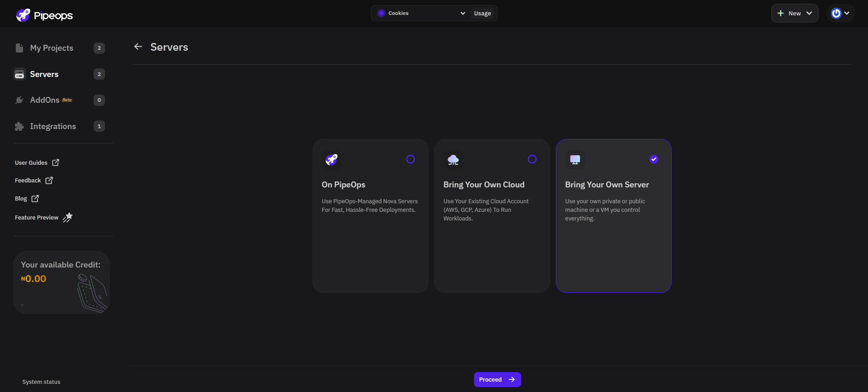The width and height of the screenshot is (868, 392).
Task: Select the On PipeOps radio button
Action: pyautogui.click(x=410, y=159)
